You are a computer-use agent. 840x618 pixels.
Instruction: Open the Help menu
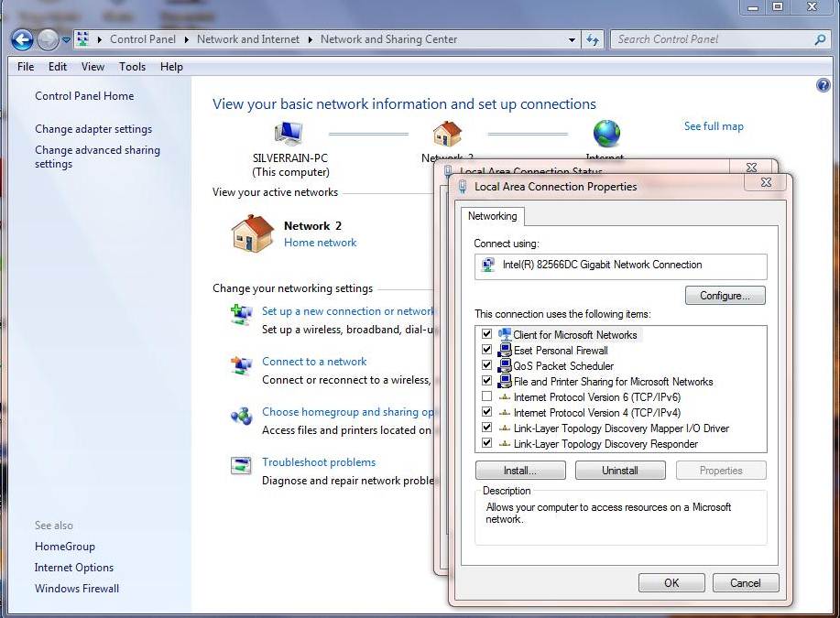click(x=171, y=67)
